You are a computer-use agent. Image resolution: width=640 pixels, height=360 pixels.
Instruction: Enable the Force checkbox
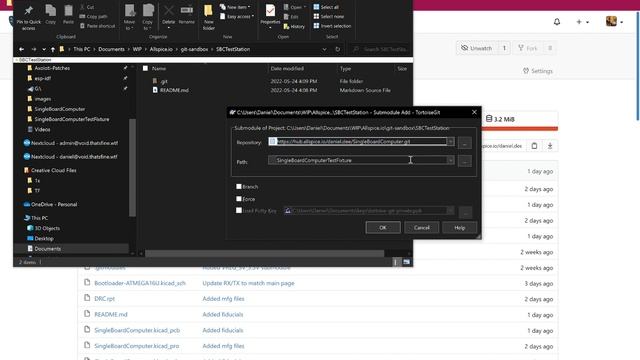point(239,199)
